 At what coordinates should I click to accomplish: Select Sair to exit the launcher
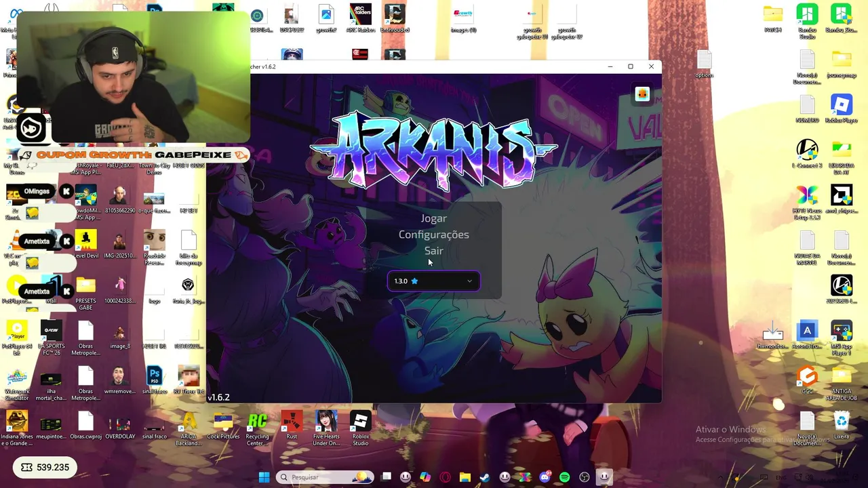[x=433, y=251]
